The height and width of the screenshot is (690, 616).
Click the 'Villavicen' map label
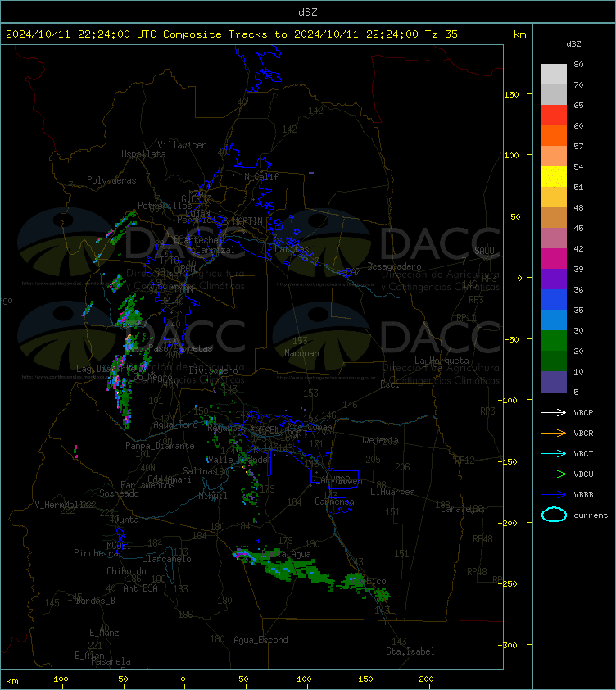pos(182,145)
